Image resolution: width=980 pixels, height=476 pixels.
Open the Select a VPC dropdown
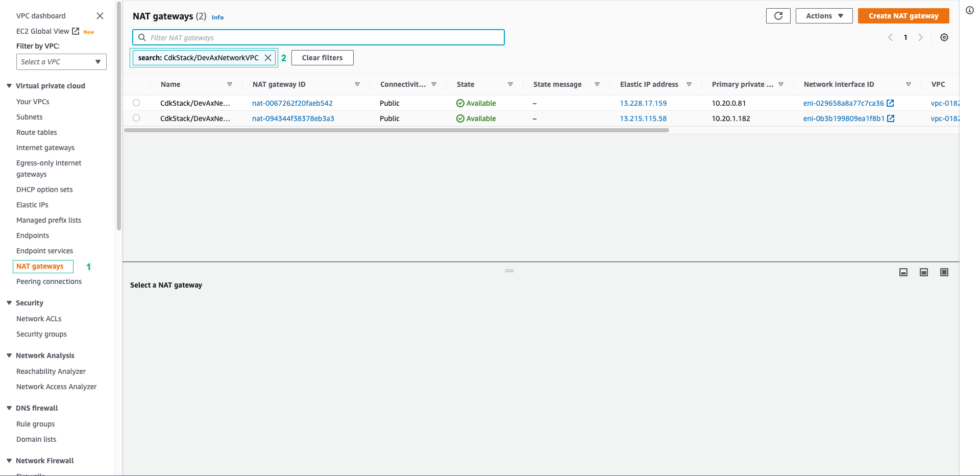coord(61,61)
